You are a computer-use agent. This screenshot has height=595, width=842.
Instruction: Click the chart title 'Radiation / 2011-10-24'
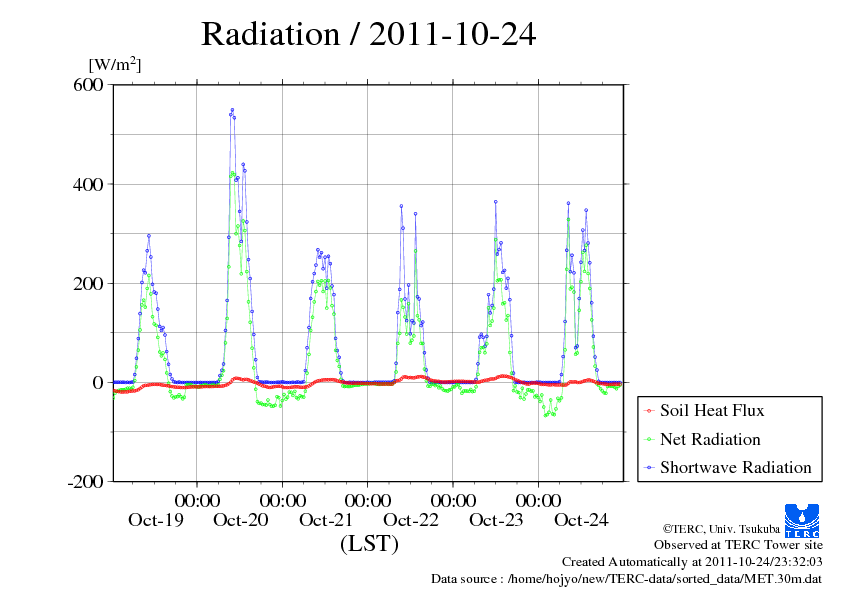tap(368, 34)
